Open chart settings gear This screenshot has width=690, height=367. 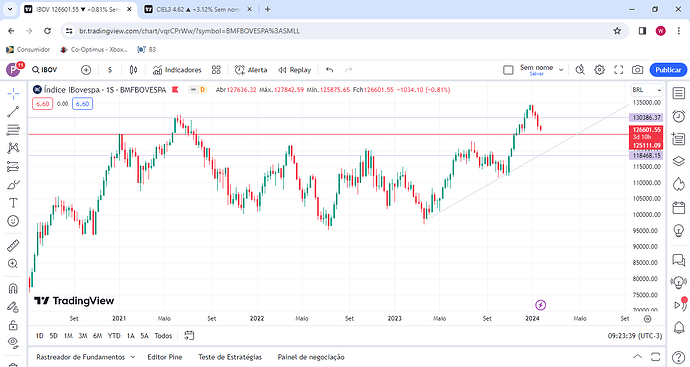[599, 70]
